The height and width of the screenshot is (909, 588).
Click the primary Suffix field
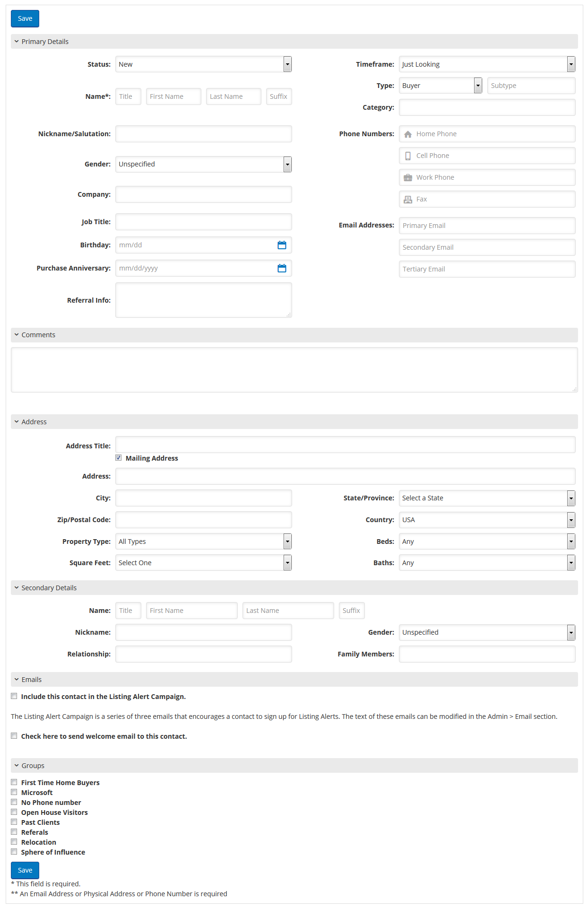click(x=279, y=96)
